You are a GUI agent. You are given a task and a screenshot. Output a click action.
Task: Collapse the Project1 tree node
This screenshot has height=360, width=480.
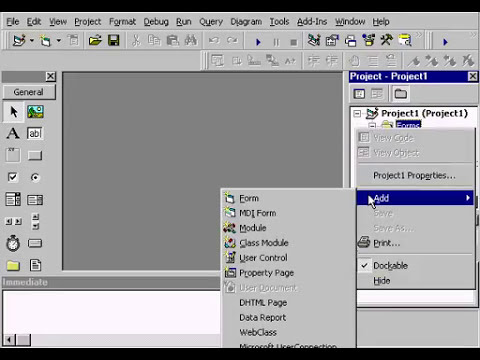(x=357, y=114)
